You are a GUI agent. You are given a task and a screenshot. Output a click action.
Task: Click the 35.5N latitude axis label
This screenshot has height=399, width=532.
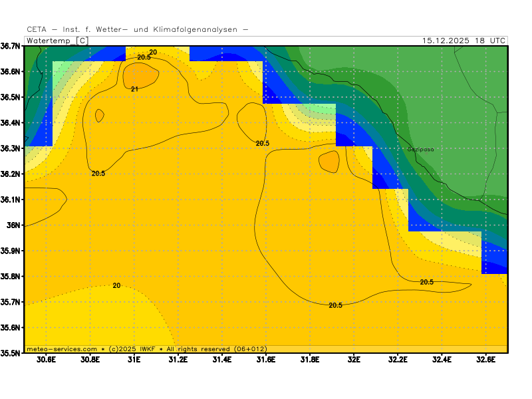pyautogui.click(x=11, y=353)
